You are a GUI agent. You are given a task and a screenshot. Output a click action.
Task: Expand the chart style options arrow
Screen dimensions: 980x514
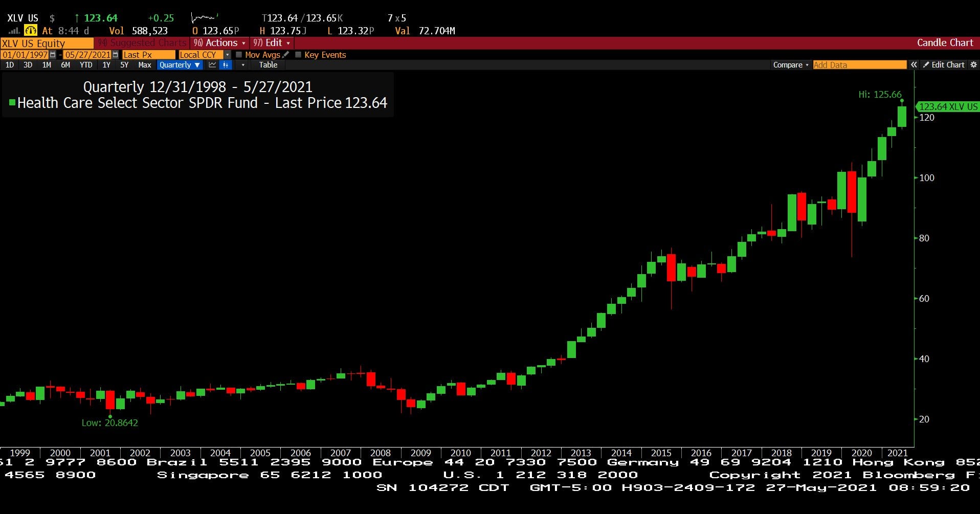(243, 65)
